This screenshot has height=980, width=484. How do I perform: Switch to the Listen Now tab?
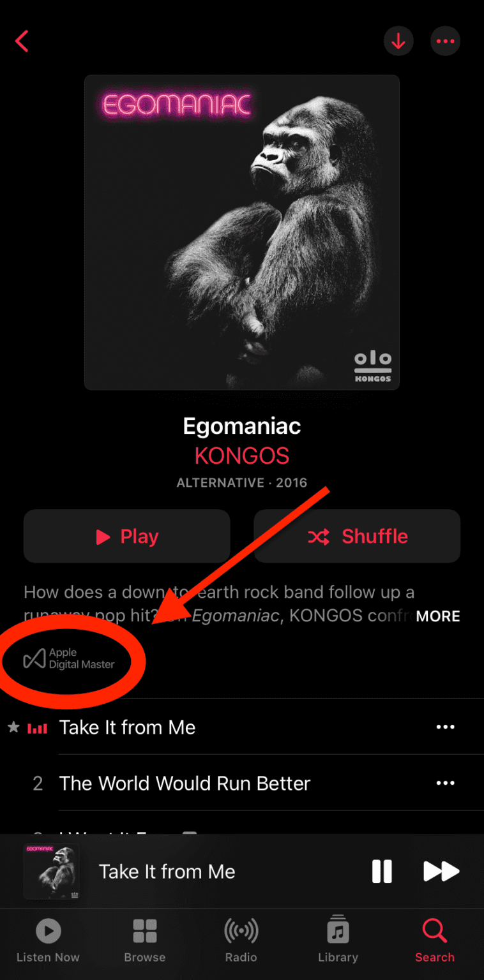click(48, 940)
